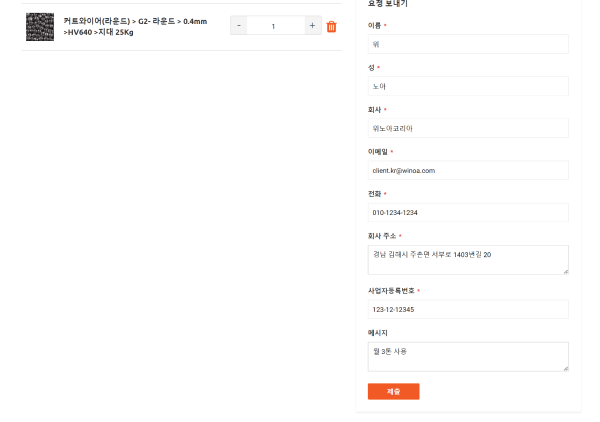600x422 pixels.
Task: Select the 사업자등록번호 field with 123-12-12345
Action: point(468,309)
